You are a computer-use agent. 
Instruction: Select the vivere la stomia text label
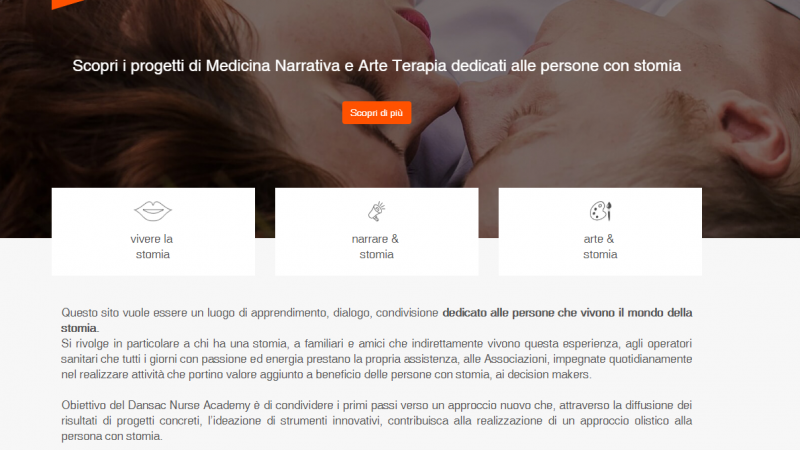click(152, 246)
